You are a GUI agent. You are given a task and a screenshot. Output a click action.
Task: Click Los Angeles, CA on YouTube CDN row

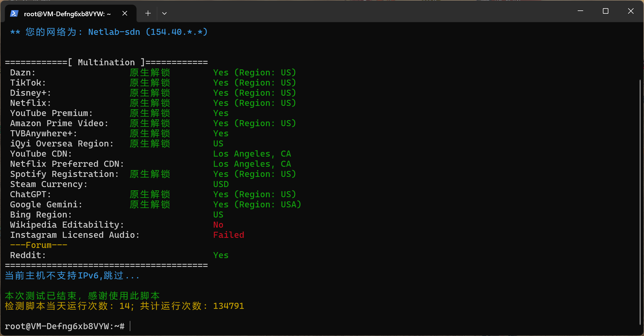click(252, 154)
